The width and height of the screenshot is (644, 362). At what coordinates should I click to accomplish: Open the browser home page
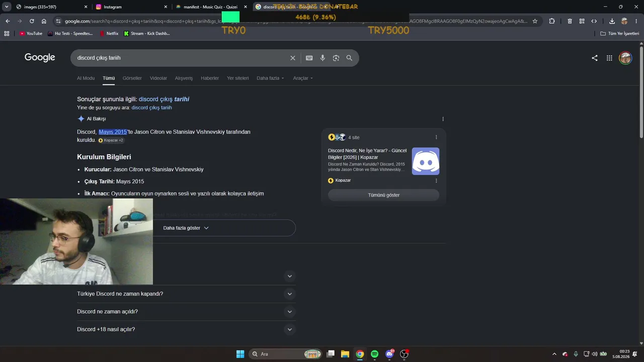click(x=44, y=21)
